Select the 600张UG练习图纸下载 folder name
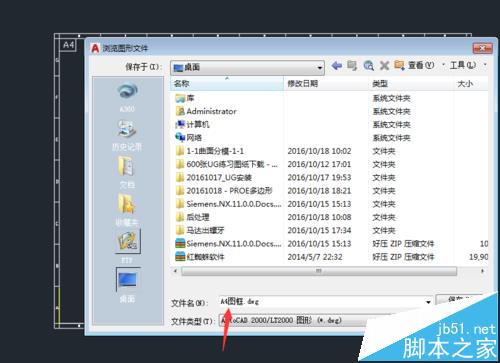 click(x=232, y=164)
